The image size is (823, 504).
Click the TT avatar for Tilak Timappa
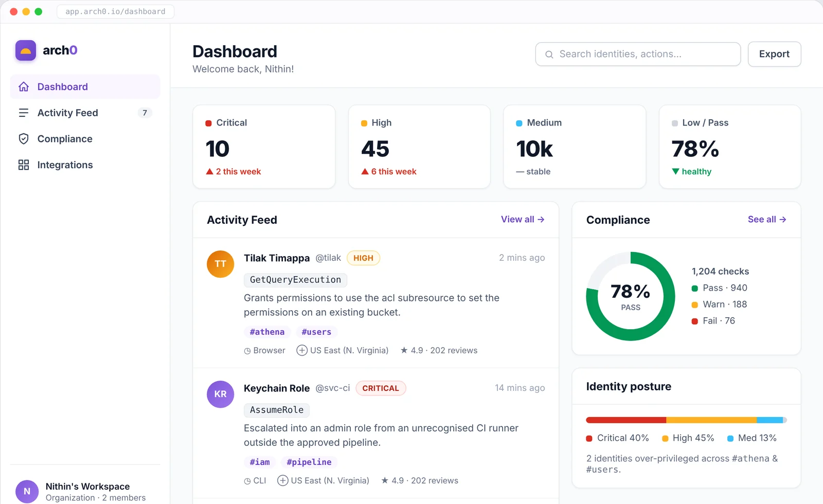tap(220, 264)
